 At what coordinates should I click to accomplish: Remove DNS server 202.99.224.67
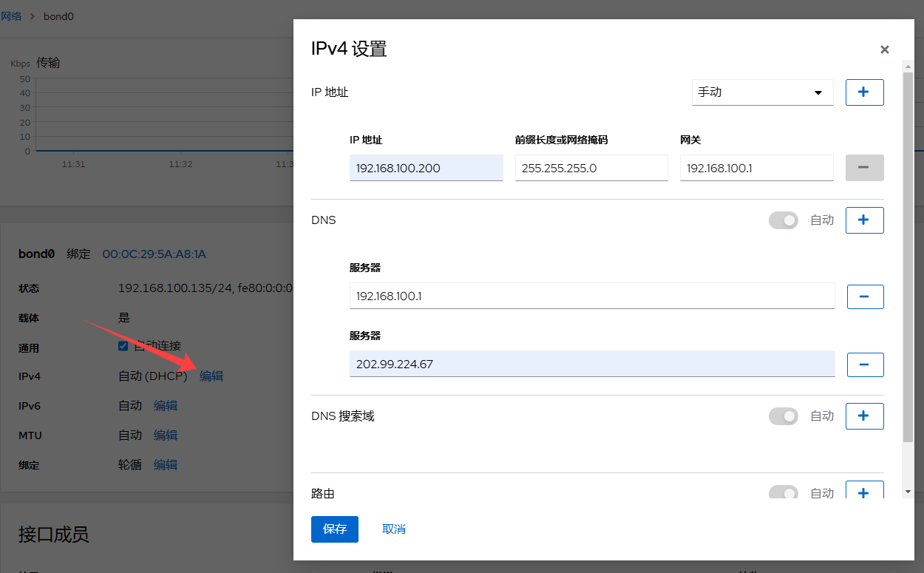(x=864, y=365)
